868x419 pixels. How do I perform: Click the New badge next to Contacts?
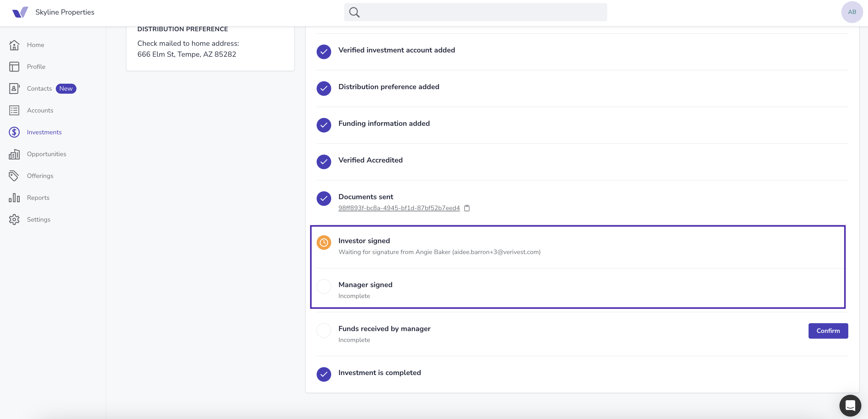click(x=66, y=89)
